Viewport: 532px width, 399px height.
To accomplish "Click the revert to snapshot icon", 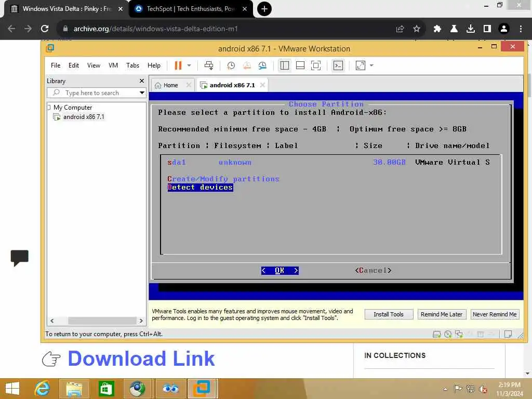I will tap(247, 65).
